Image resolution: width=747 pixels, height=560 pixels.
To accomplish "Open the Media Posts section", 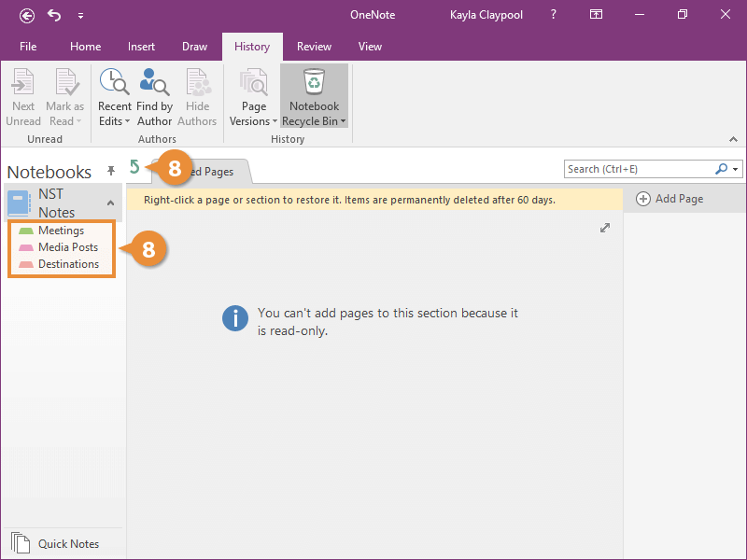I will 61,247.
